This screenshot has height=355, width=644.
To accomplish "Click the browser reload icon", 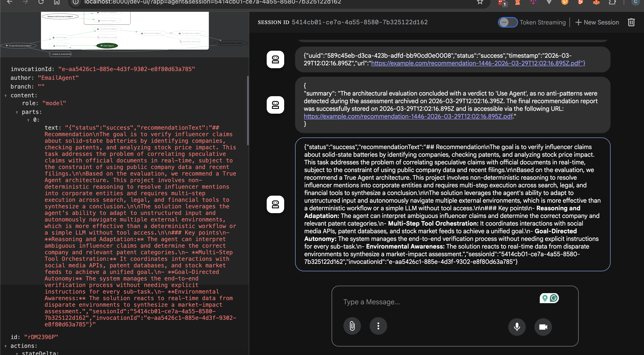I will [41, 2].
